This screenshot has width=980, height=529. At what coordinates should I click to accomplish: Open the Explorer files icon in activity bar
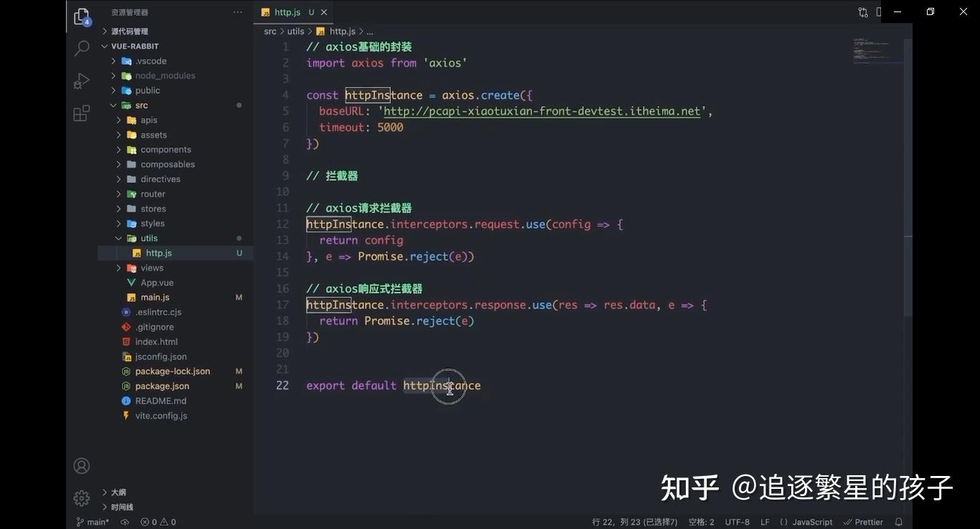click(82, 16)
